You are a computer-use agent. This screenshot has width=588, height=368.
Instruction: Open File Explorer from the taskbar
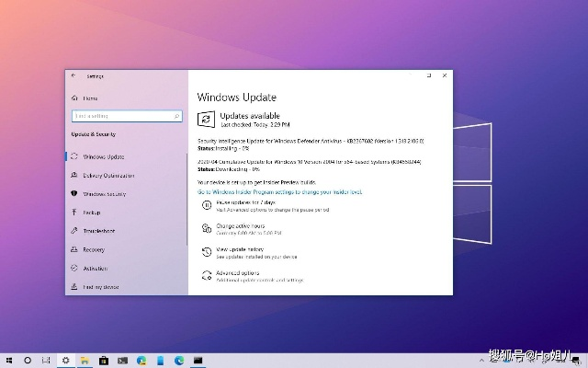click(85, 360)
